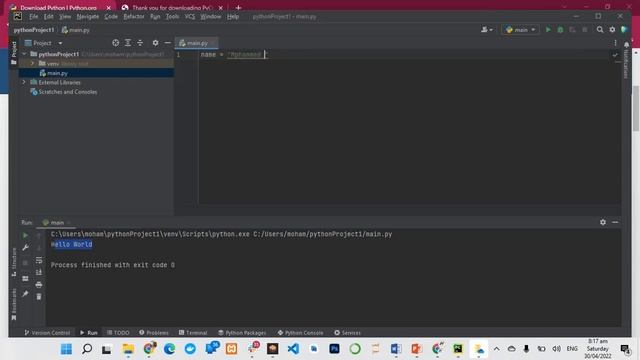The width and height of the screenshot is (640, 360).
Task: Open the Refactor menu
Action: click(134, 17)
